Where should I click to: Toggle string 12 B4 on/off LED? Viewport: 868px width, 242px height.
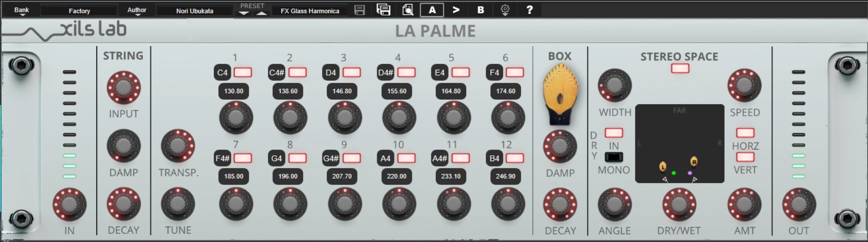pyautogui.click(x=514, y=158)
